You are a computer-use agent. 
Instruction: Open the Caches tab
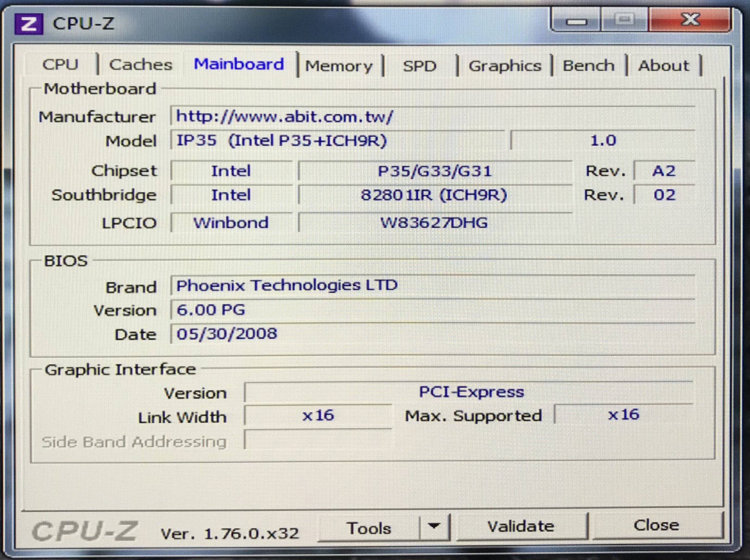(140, 64)
